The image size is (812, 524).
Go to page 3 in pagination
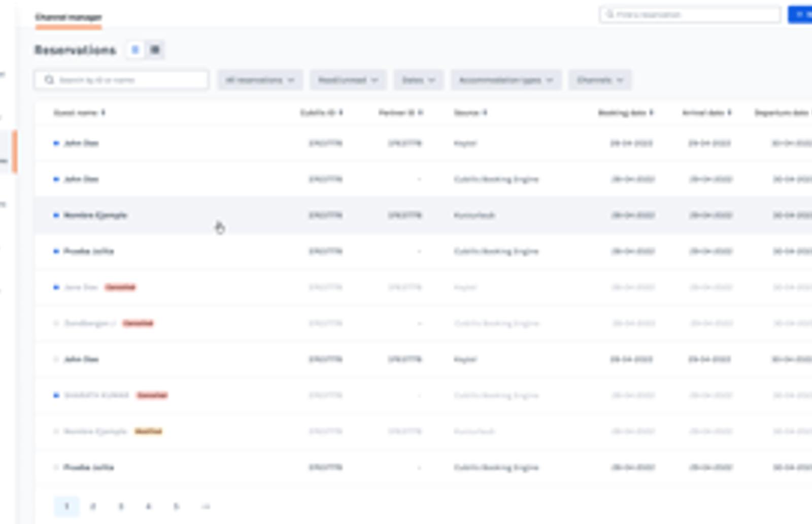pos(121,506)
